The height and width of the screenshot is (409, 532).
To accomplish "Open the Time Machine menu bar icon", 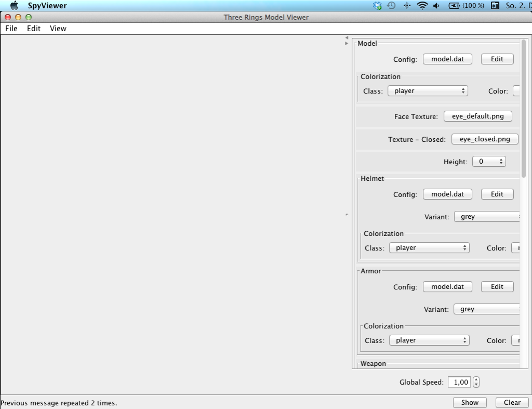I will tap(392, 6).
